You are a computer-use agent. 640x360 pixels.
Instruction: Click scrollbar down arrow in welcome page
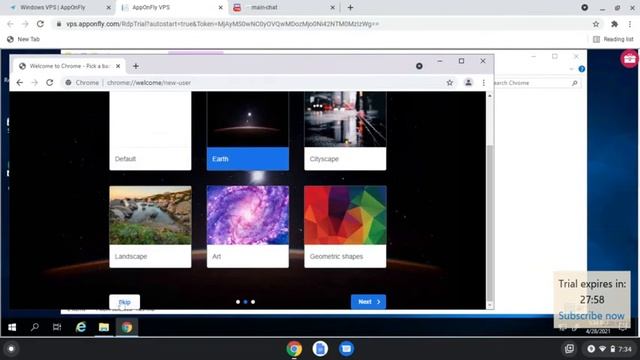point(490,305)
